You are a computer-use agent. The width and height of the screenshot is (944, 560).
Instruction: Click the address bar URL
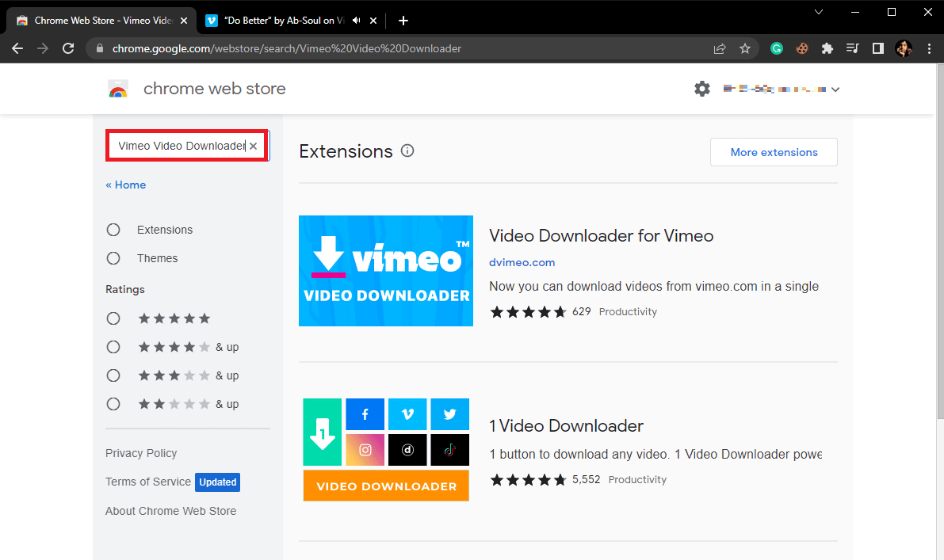point(287,49)
